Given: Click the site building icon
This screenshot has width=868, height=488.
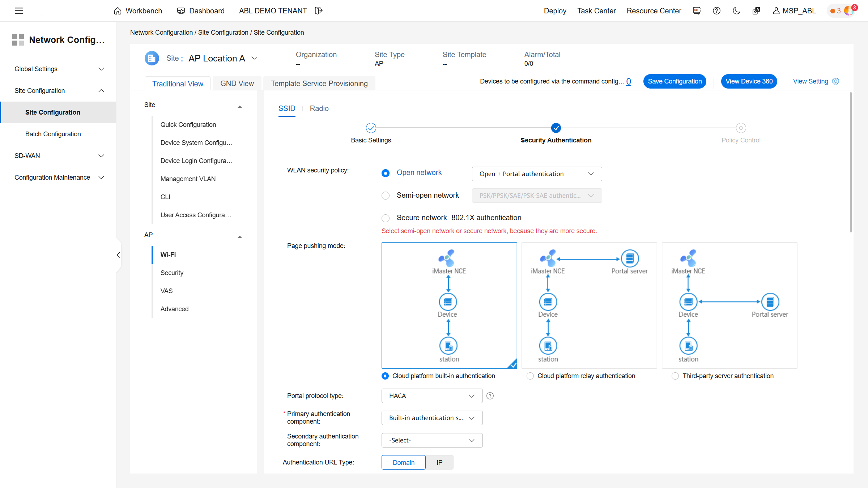Looking at the screenshot, I should click(x=152, y=58).
